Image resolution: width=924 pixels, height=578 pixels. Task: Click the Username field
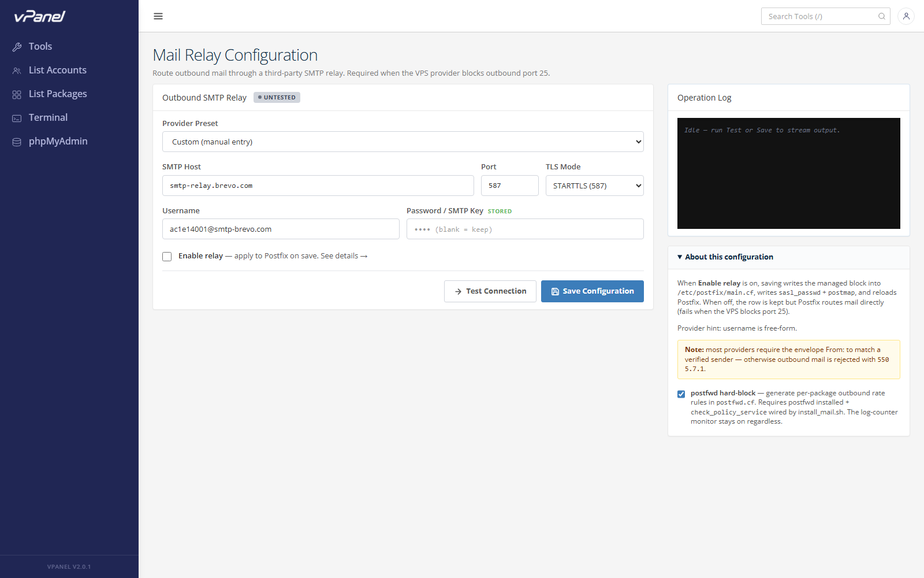(x=281, y=229)
